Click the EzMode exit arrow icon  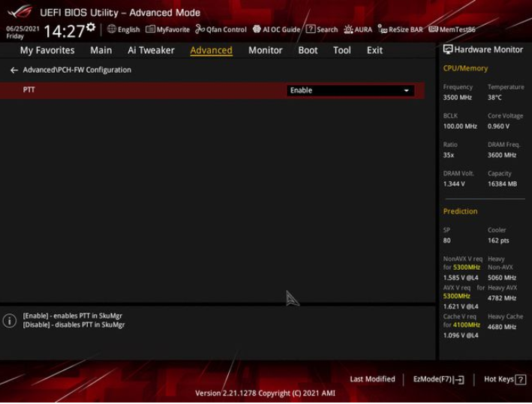click(459, 379)
